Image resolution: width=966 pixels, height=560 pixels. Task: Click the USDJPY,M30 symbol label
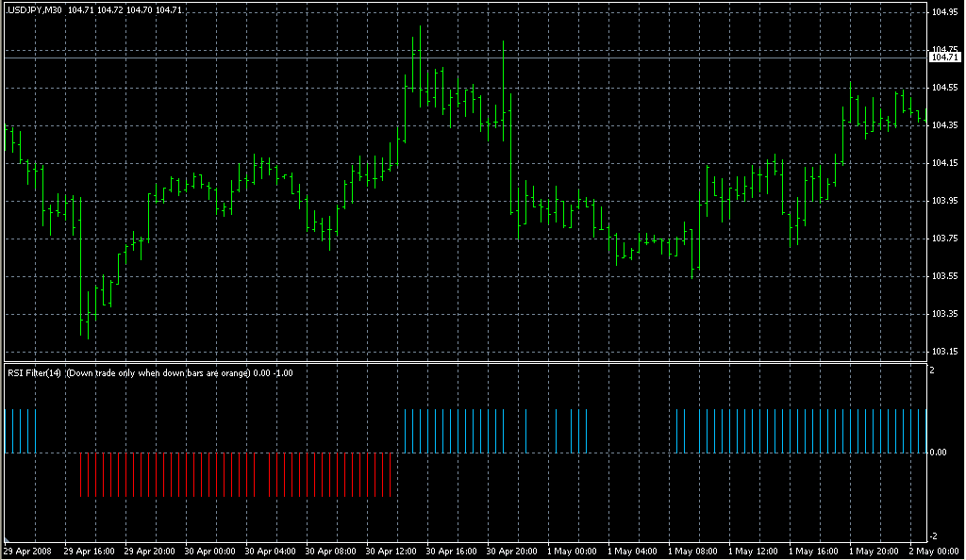pyautogui.click(x=33, y=9)
